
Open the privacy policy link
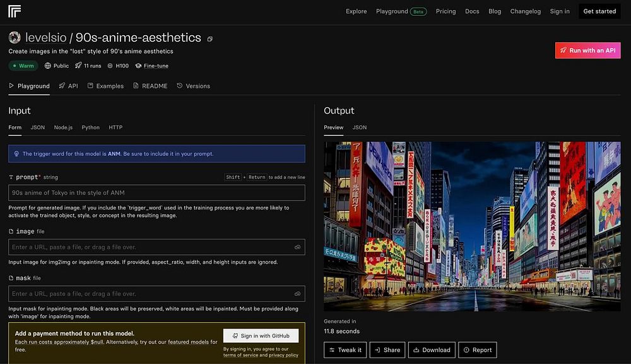pos(283,355)
